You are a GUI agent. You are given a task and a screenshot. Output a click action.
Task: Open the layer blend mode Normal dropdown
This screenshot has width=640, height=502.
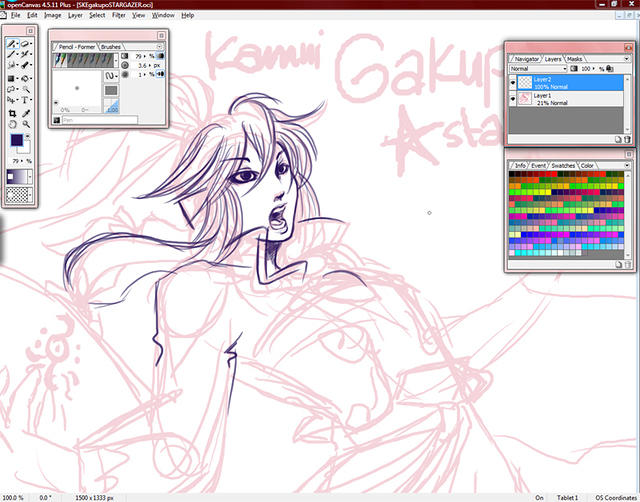pos(538,69)
